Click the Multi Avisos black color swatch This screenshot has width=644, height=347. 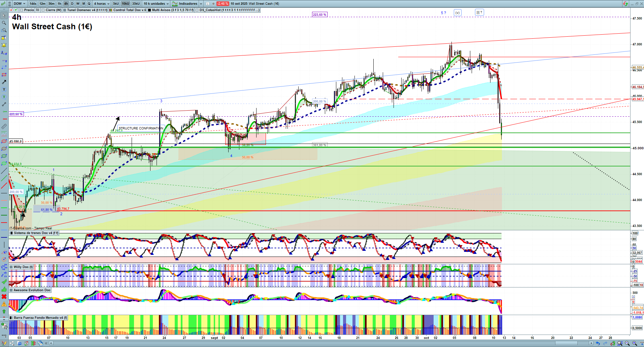[x=149, y=10]
